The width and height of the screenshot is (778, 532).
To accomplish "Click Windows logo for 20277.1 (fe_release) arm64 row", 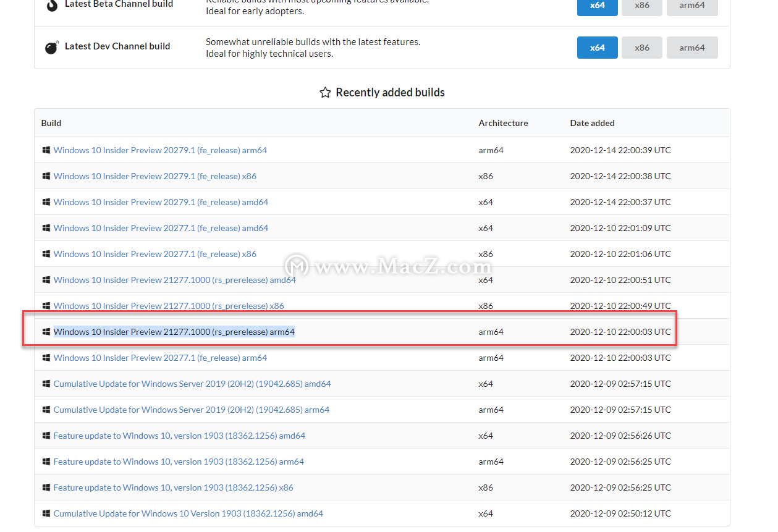I will pos(46,358).
